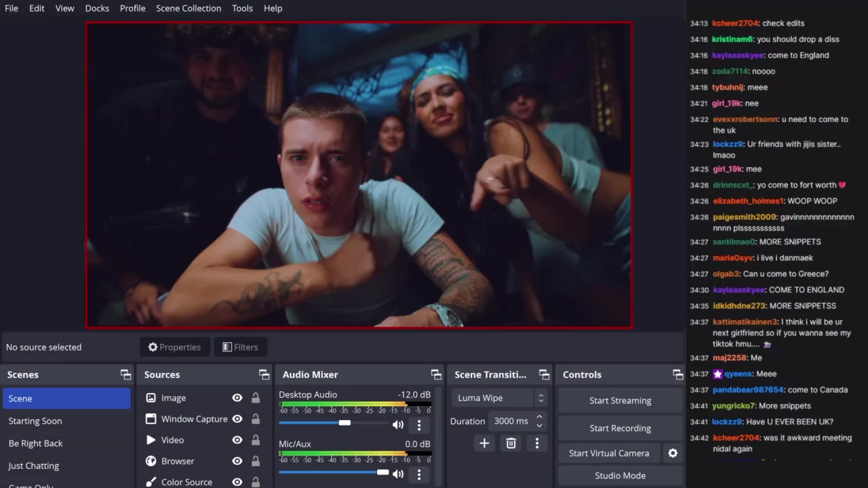Image resolution: width=868 pixels, height=488 pixels.
Task: Toggle visibility of Window Capture source
Action: 237,419
